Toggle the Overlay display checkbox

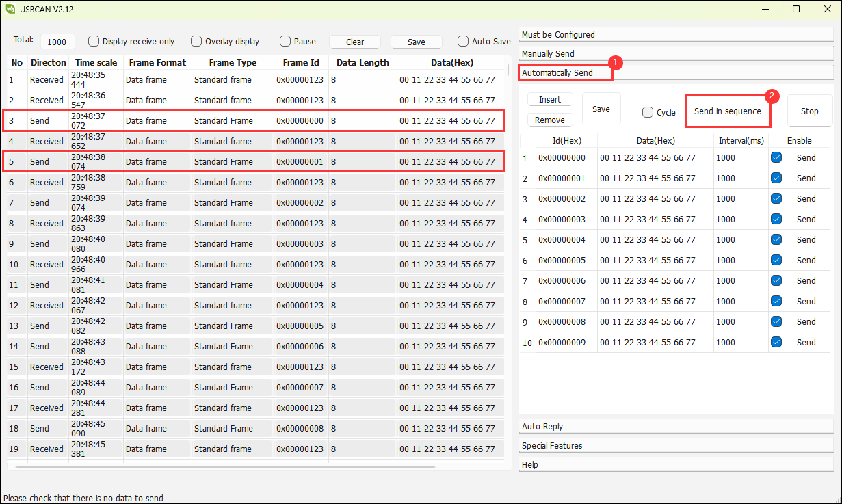click(196, 41)
